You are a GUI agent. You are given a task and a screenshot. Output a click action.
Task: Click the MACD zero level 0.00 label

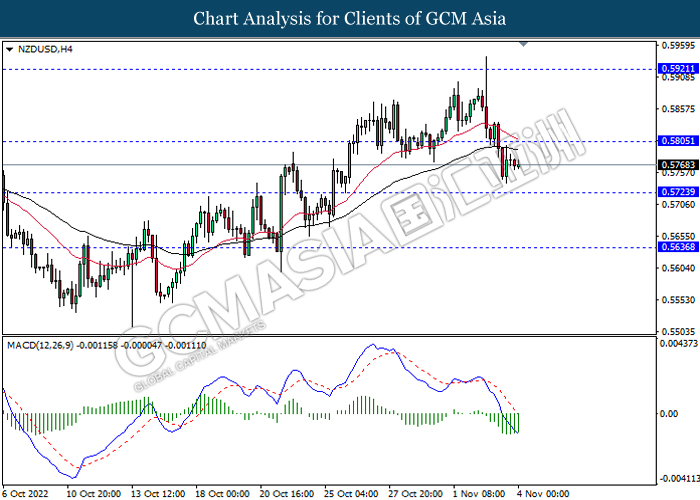coord(669,414)
